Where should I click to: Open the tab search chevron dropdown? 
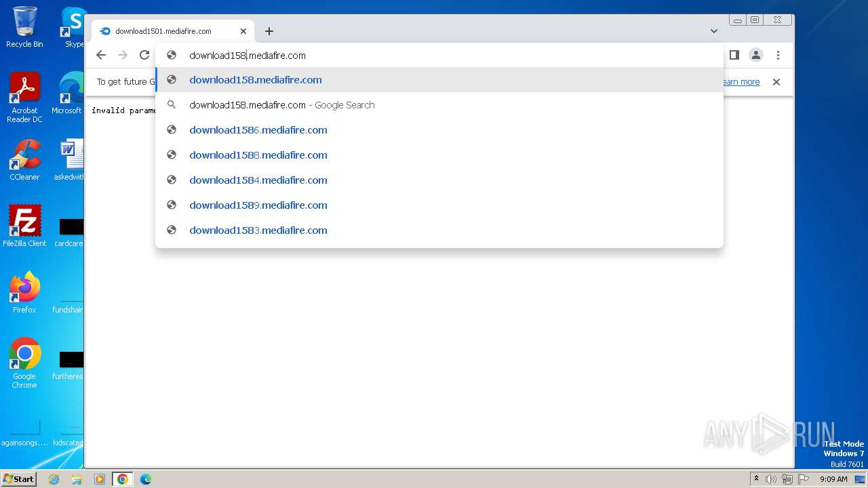[714, 31]
